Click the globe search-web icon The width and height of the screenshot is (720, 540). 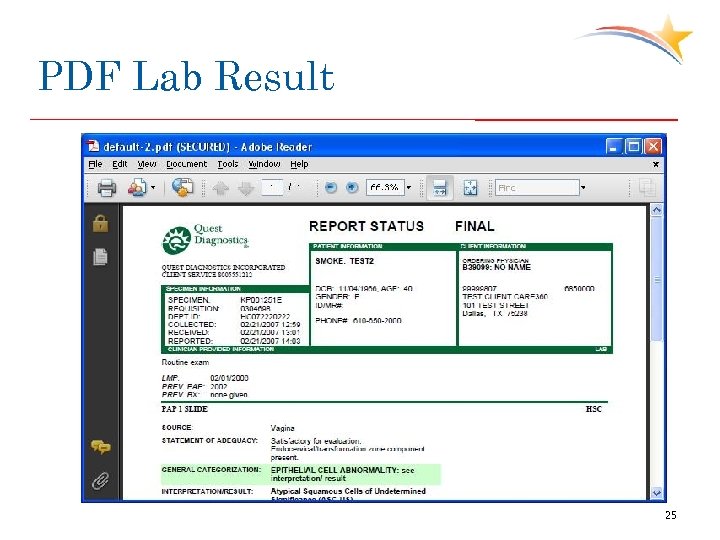tap(182, 188)
